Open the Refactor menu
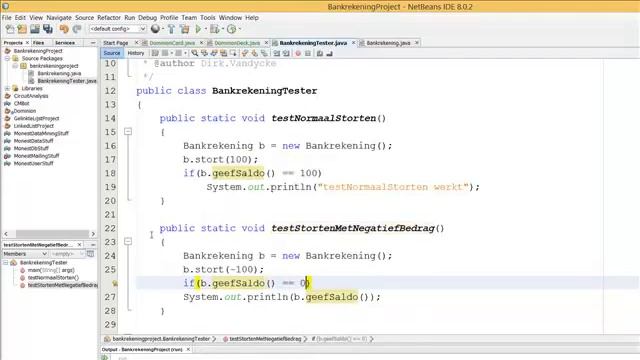This screenshot has width=640, height=360. click(x=109, y=18)
